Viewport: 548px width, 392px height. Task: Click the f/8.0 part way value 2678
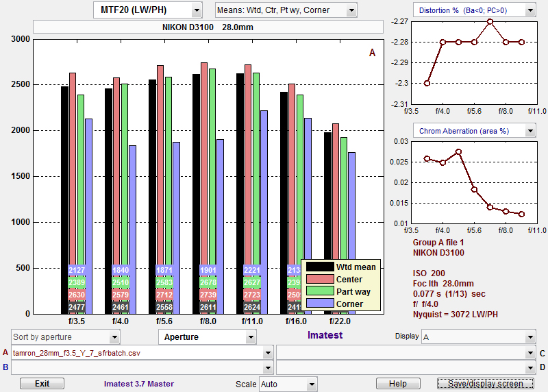[208, 282]
